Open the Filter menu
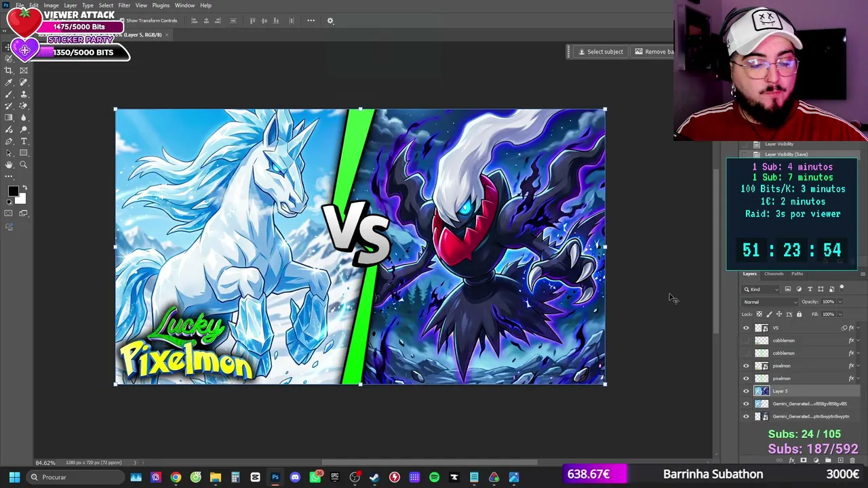The width and height of the screenshot is (868, 488). pos(124,5)
